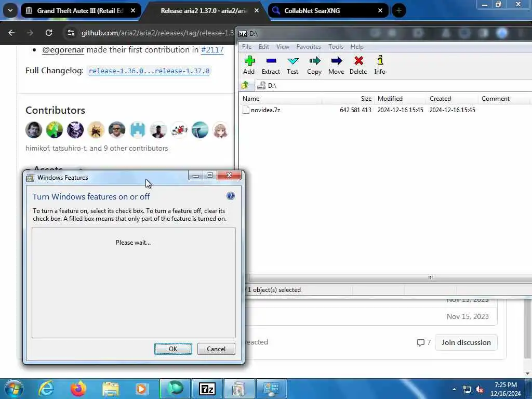Show hidden system tray icons

(x=454, y=389)
